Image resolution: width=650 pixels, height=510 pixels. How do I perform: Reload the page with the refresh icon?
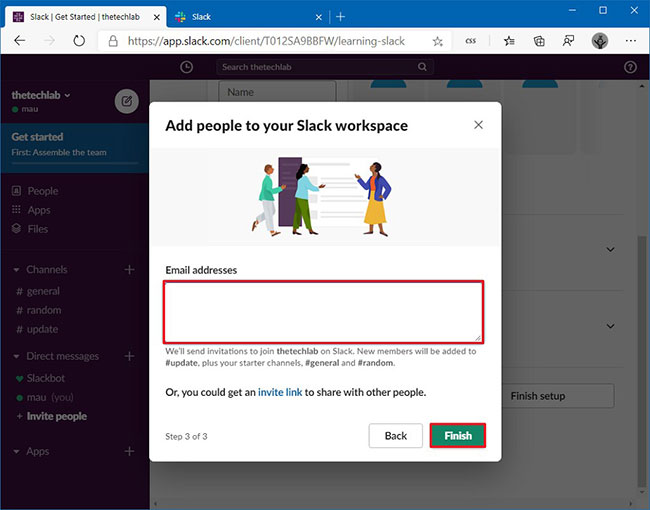(79, 41)
